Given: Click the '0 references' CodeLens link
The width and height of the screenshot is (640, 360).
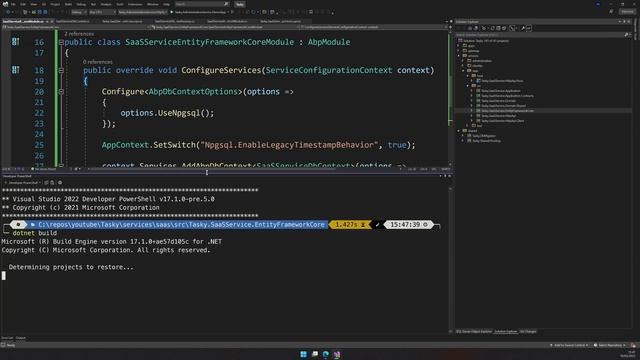Looking at the screenshot, I should point(98,62).
